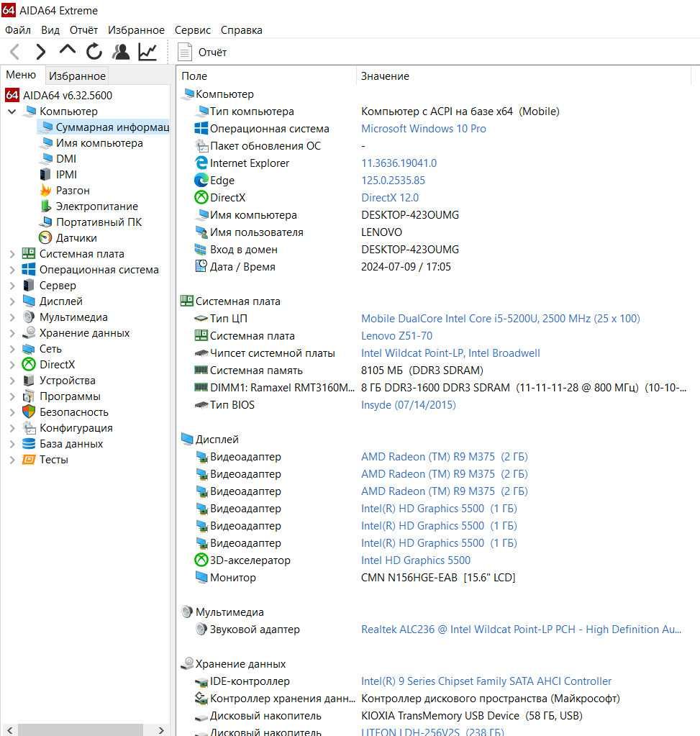
Task: Click the 3D-акселератор row icon
Action: 201,560
